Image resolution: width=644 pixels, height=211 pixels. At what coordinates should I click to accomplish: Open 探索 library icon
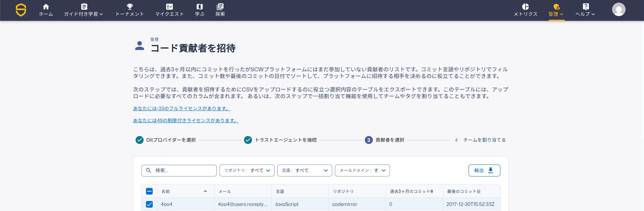[220, 7]
